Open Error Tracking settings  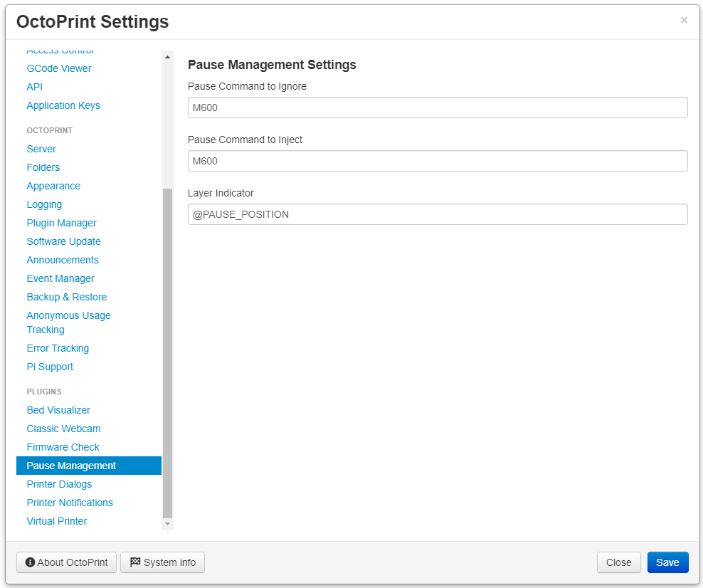[58, 348]
